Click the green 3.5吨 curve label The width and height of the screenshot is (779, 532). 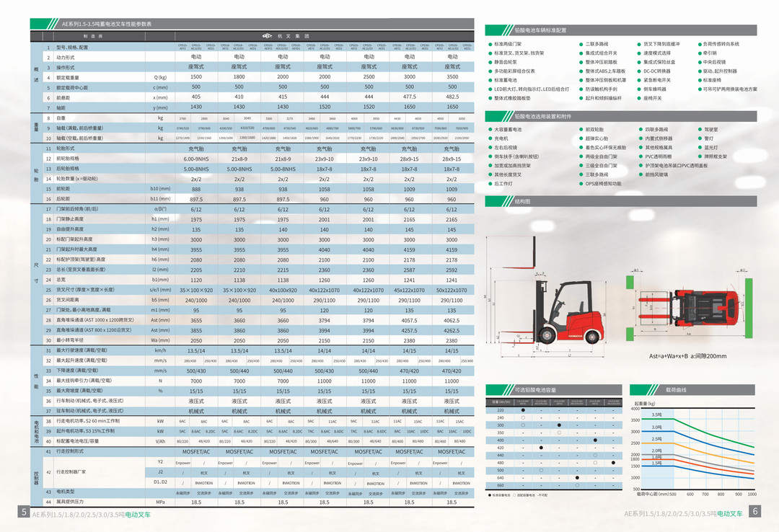[656, 414]
